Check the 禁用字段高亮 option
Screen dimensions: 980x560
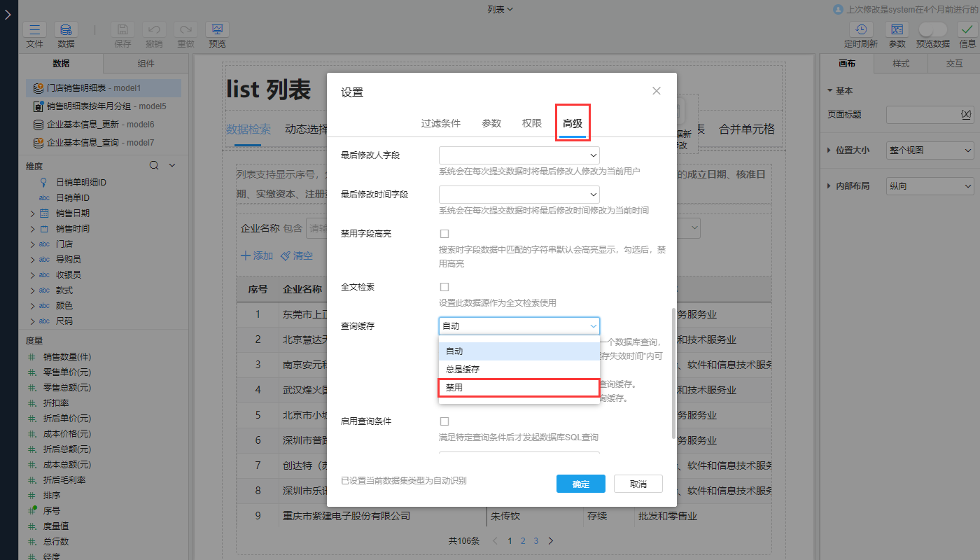(444, 233)
